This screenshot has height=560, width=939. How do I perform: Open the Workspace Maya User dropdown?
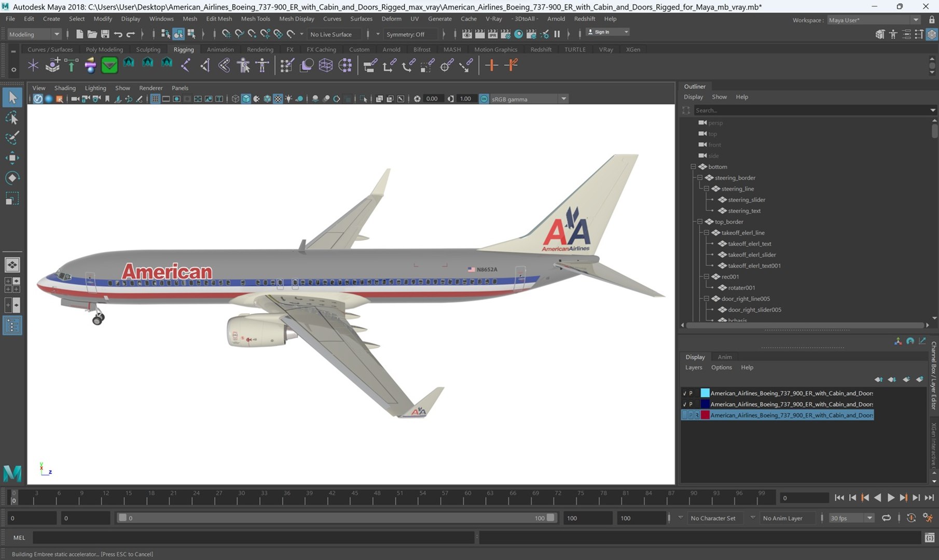(x=874, y=20)
